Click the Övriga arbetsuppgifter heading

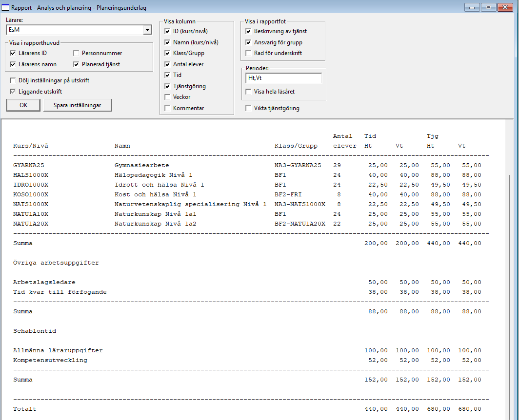[56, 263]
